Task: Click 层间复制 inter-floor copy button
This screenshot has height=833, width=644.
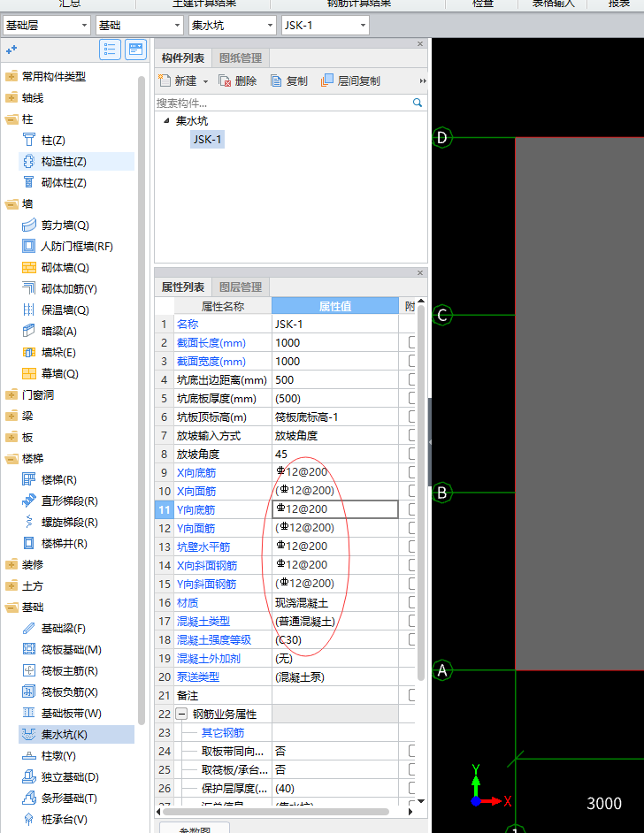Action: [x=351, y=80]
